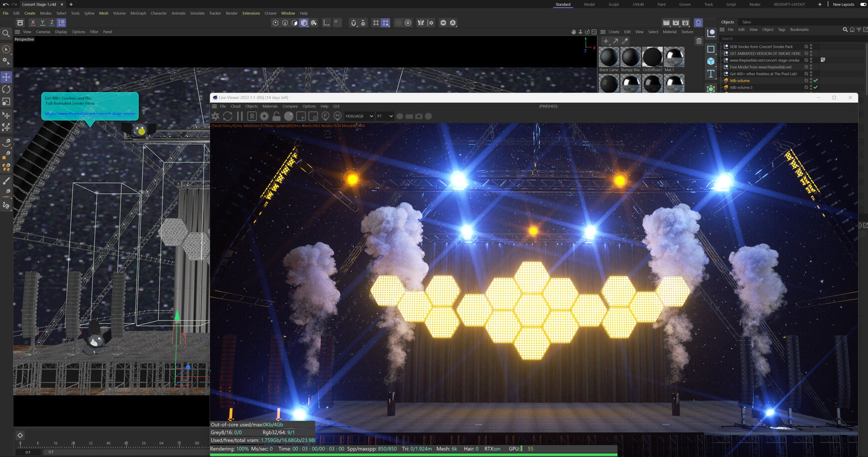Click the pick focus F icon
This screenshot has width=868, height=457.
325,116
